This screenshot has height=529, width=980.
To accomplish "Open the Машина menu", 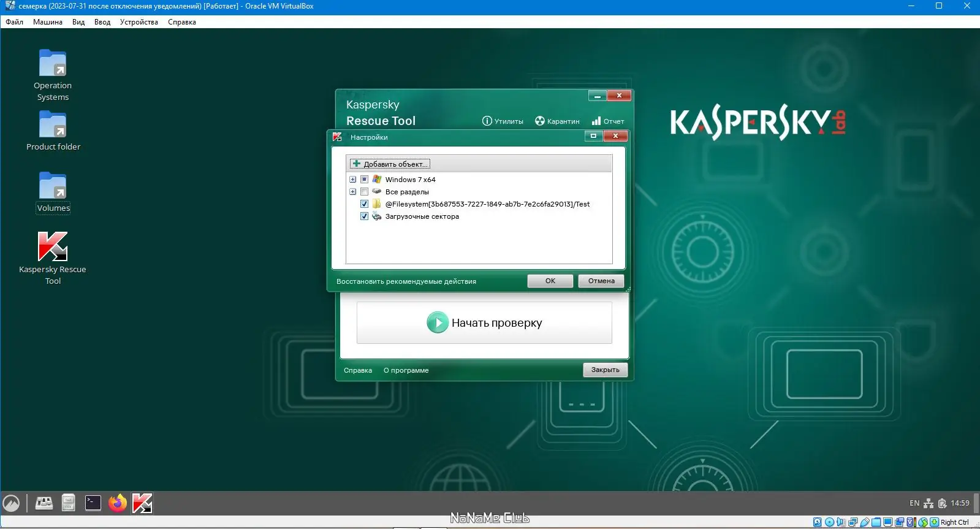I will click(x=48, y=22).
